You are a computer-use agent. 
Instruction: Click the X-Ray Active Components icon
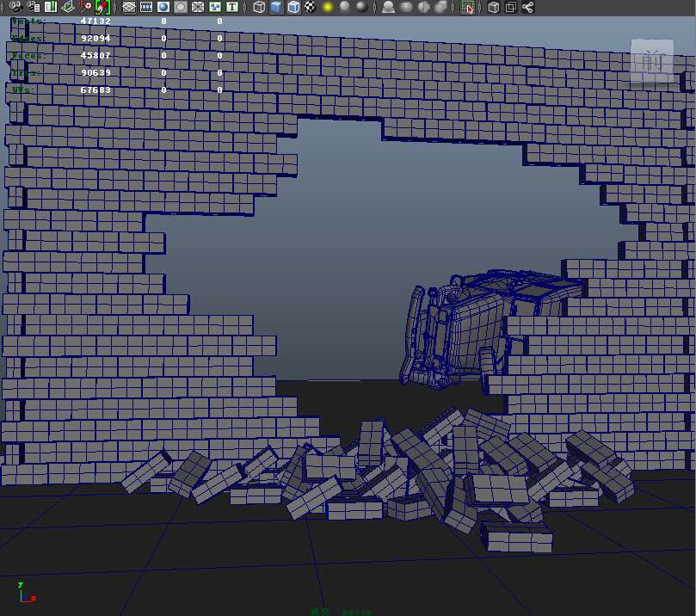[511, 7]
